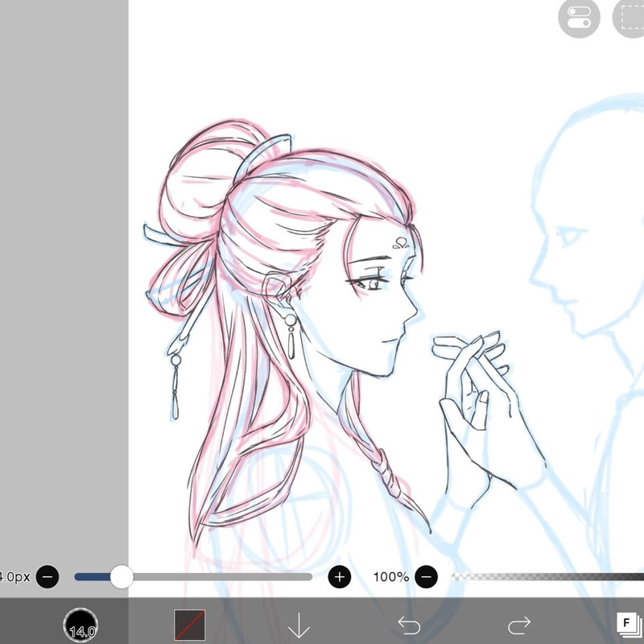The width and height of the screenshot is (644, 644).
Task: Click the opacity gradient slider
Action: (x=547, y=576)
